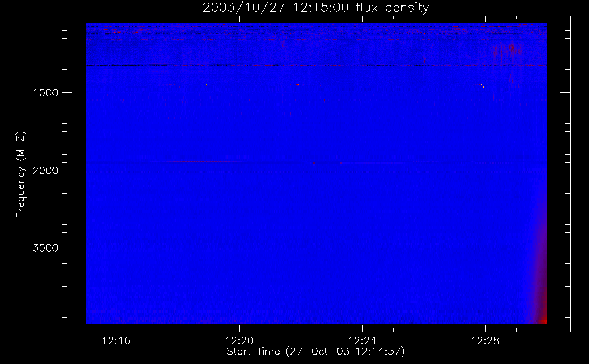Click the "2000" frequency tick label

[x=46, y=170]
